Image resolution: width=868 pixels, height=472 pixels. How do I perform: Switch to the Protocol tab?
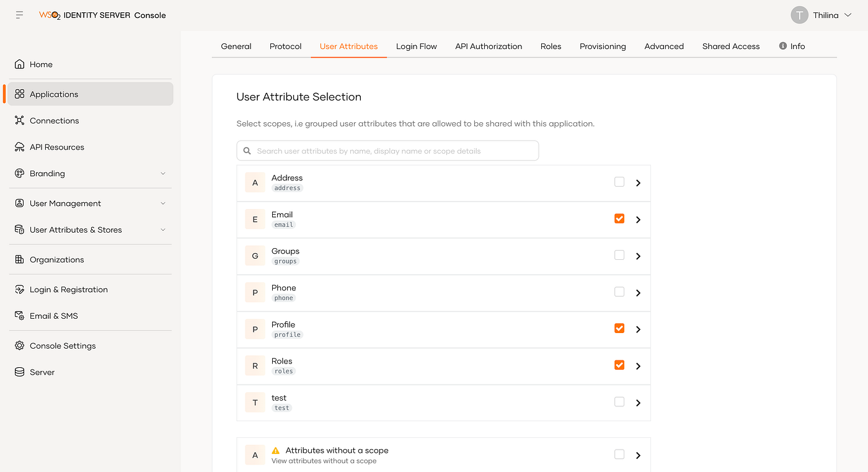tap(285, 47)
